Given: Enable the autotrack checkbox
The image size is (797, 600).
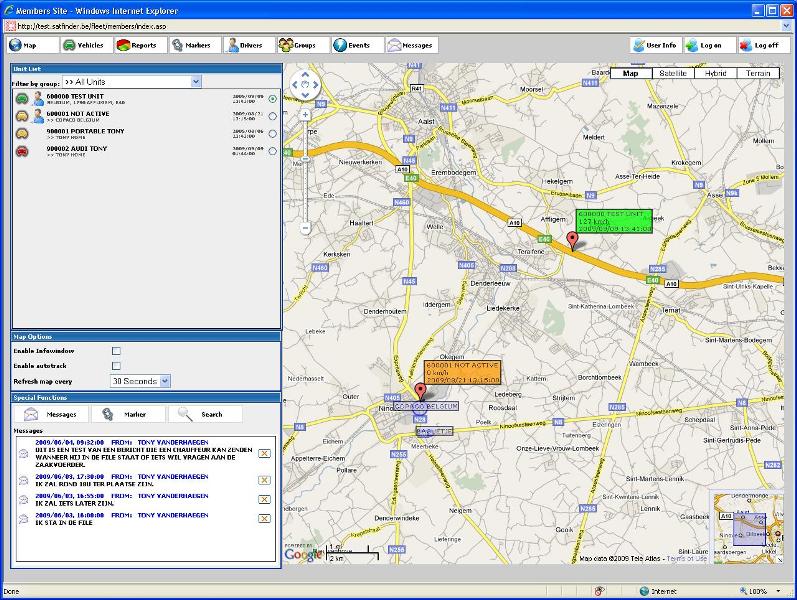Looking at the screenshot, I should [116, 366].
